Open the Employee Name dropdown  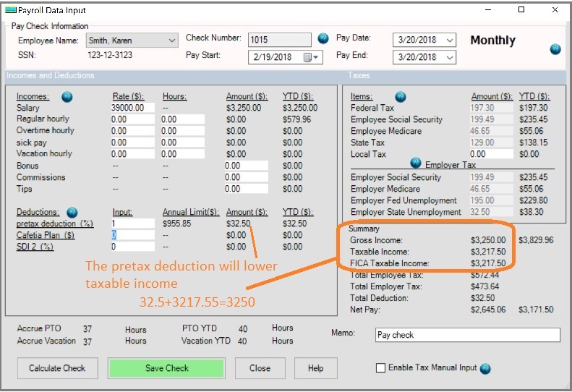pos(171,41)
